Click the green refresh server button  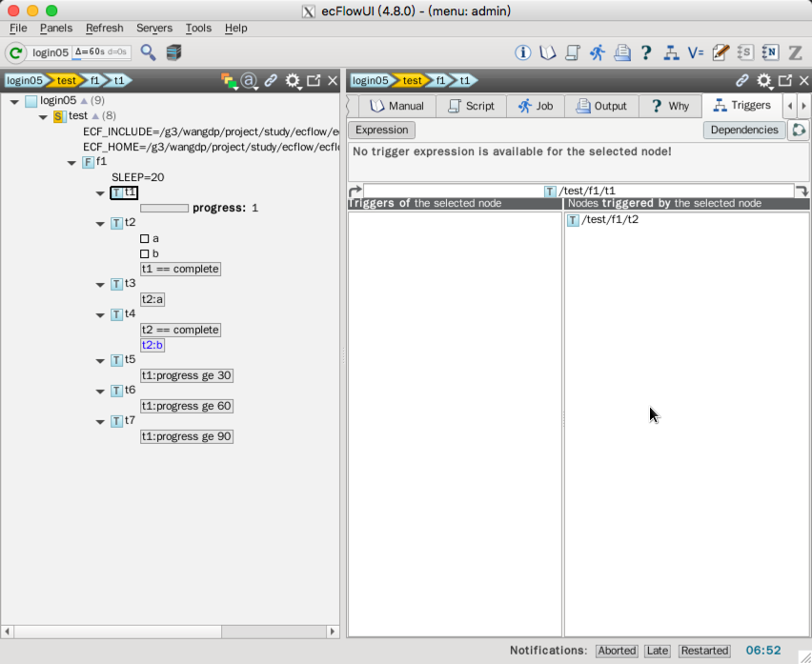click(16, 52)
